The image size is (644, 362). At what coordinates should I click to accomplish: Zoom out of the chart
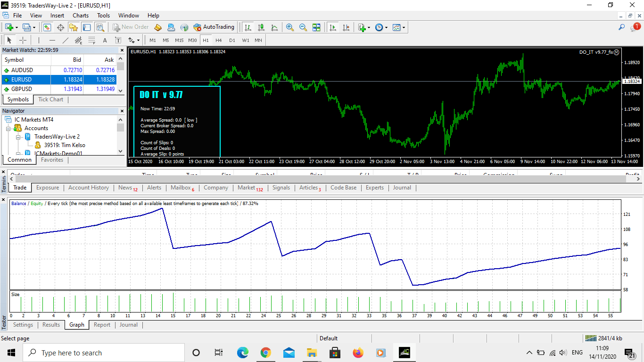click(303, 27)
